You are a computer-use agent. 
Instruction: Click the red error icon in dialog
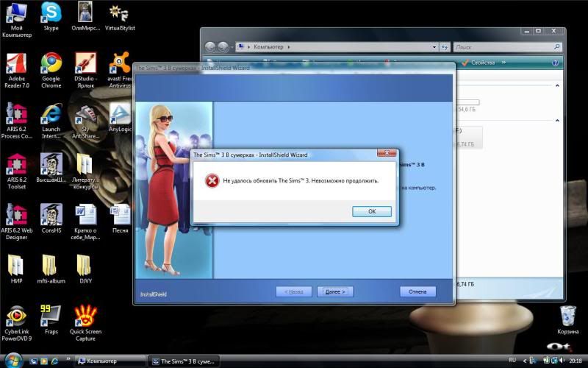coord(212,180)
